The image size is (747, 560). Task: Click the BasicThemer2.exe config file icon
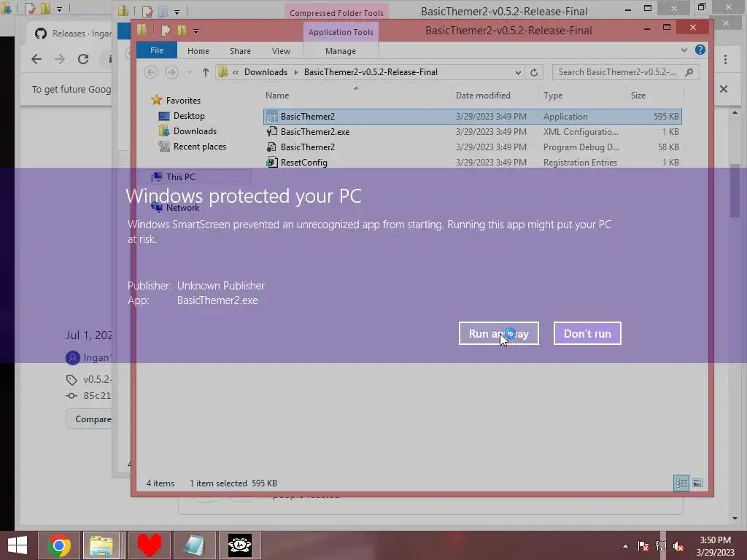point(271,131)
